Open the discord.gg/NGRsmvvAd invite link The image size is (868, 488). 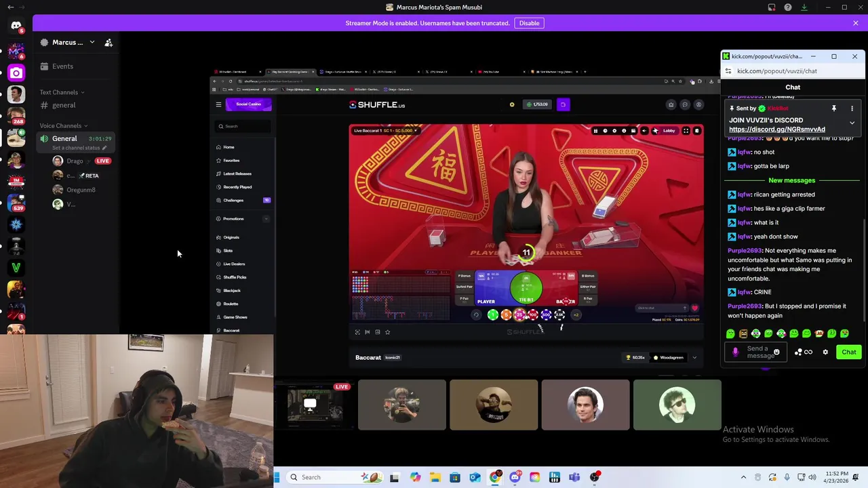pyautogui.click(x=777, y=129)
